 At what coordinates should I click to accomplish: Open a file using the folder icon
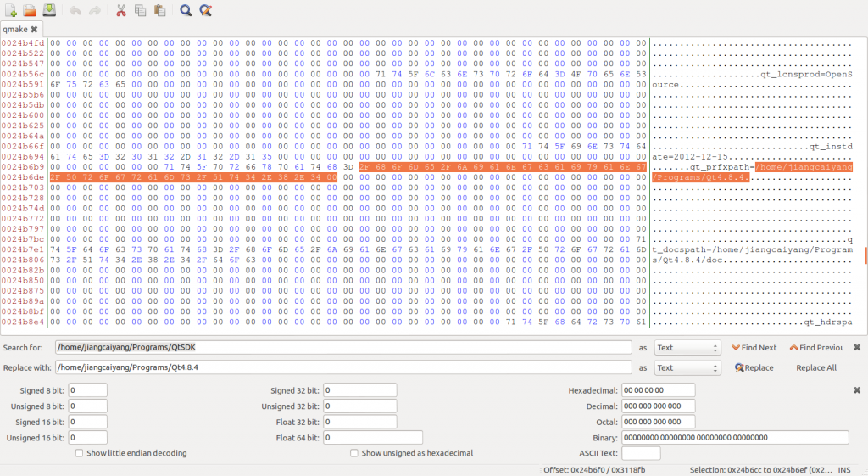[30, 10]
